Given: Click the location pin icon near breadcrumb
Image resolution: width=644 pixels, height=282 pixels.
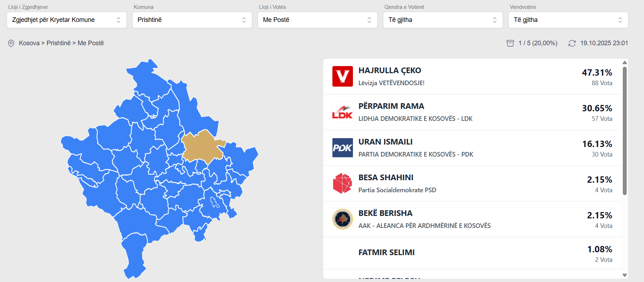Looking at the screenshot, I should pyautogui.click(x=11, y=43).
